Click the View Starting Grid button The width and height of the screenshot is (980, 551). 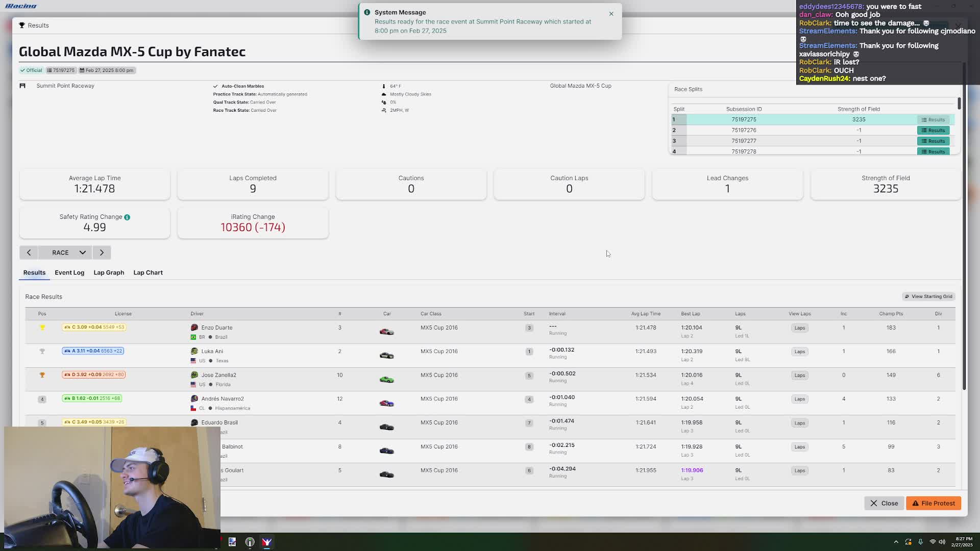pyautogui.click(x=928, y=296)
